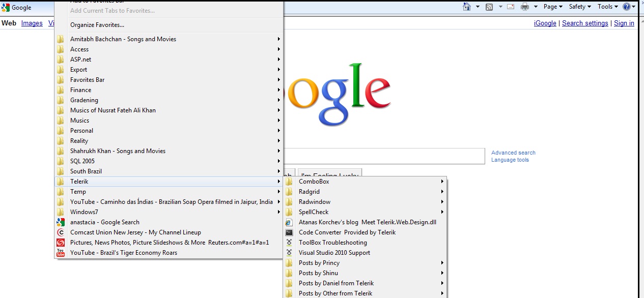The width and height of the screenshot is (644, 298).
Task: Click the Print icon
Action: 525,7
